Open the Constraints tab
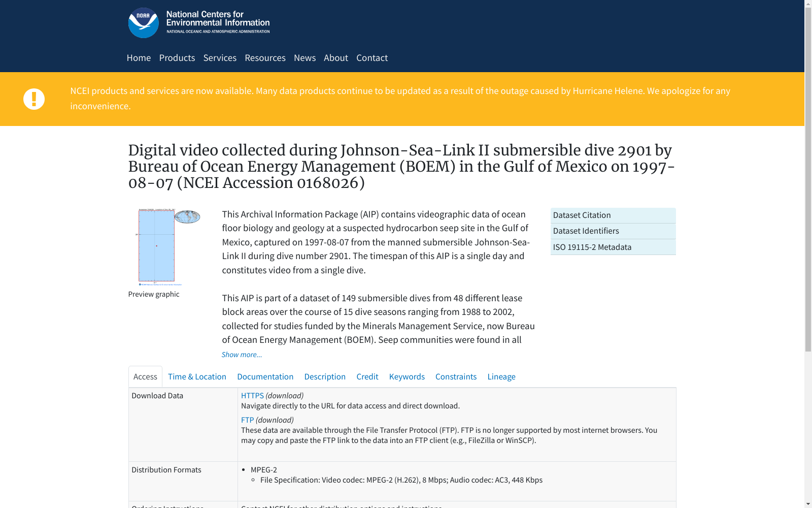This screenshot has width=812, height=508. (x=456, y=376)
